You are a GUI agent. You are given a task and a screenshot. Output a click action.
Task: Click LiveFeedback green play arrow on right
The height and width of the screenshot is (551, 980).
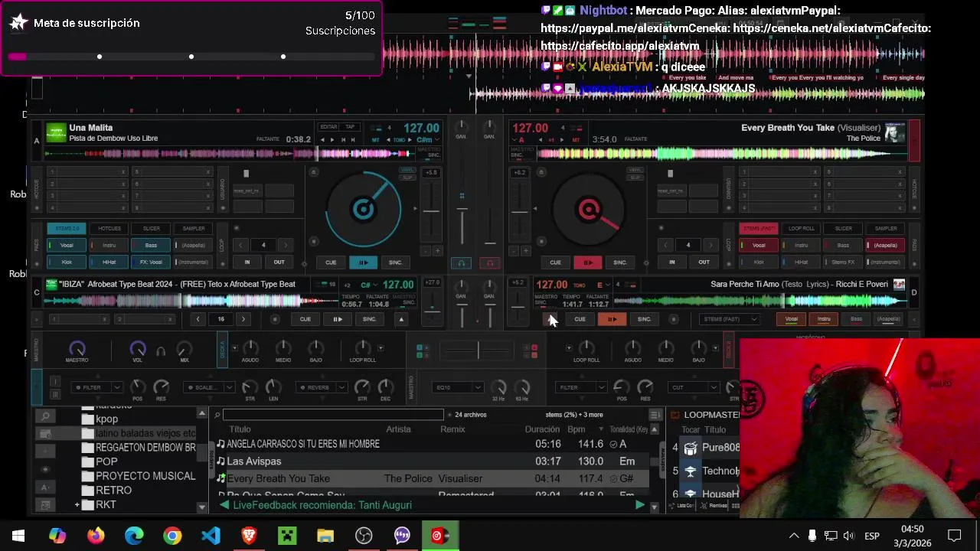pyautogui.click(x=639, y=505)
